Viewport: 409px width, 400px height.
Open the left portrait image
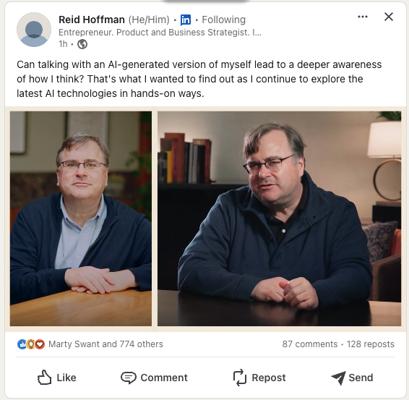81,218
